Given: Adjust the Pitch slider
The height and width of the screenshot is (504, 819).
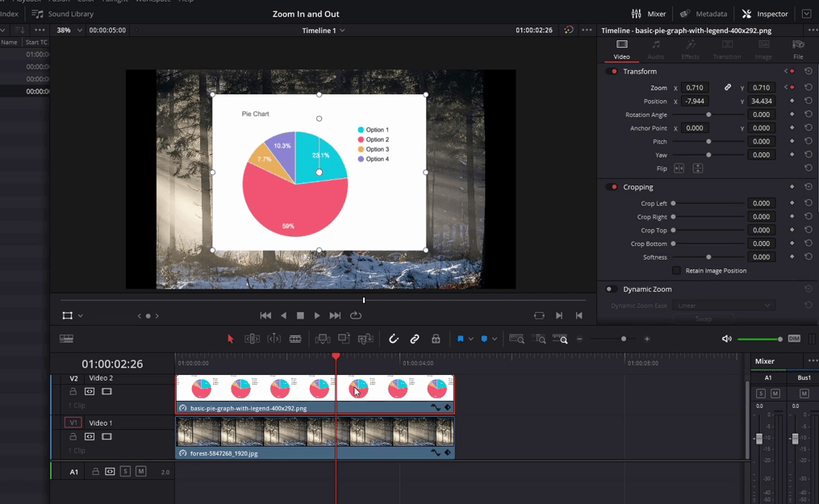Looking at the screenshot, I should coord(708,141).
